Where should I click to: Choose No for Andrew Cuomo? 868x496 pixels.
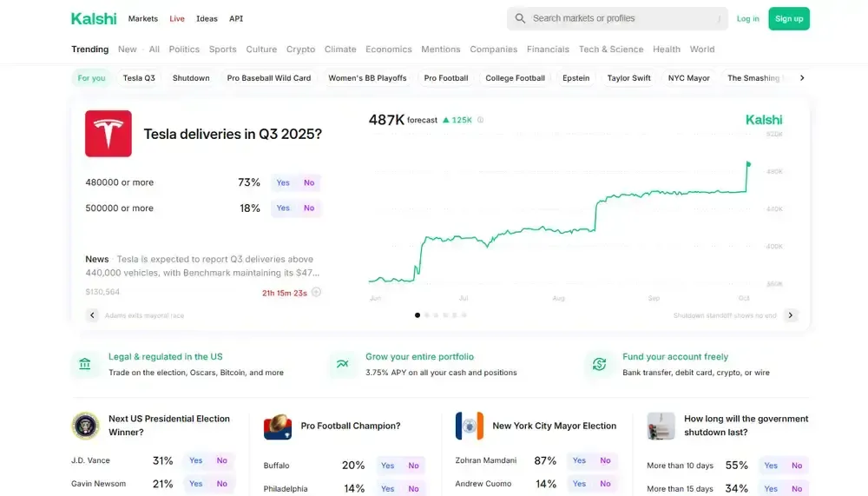(605, 484)
